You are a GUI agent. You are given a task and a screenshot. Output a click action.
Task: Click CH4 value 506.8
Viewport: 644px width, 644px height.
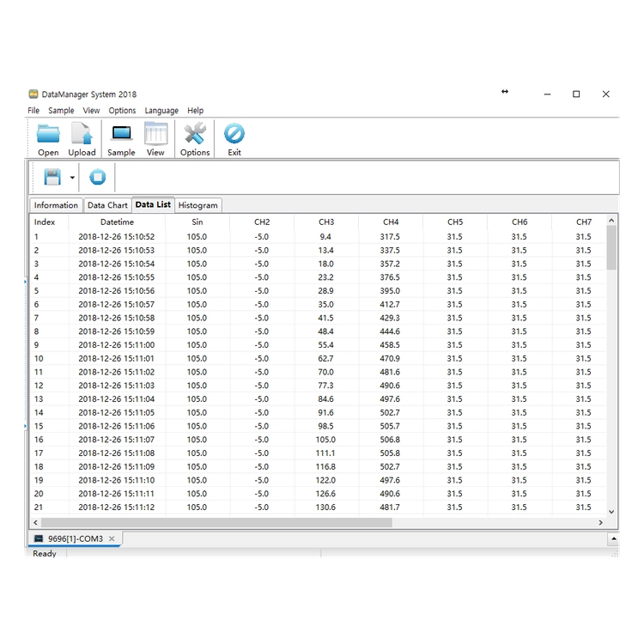pos(390,440)
